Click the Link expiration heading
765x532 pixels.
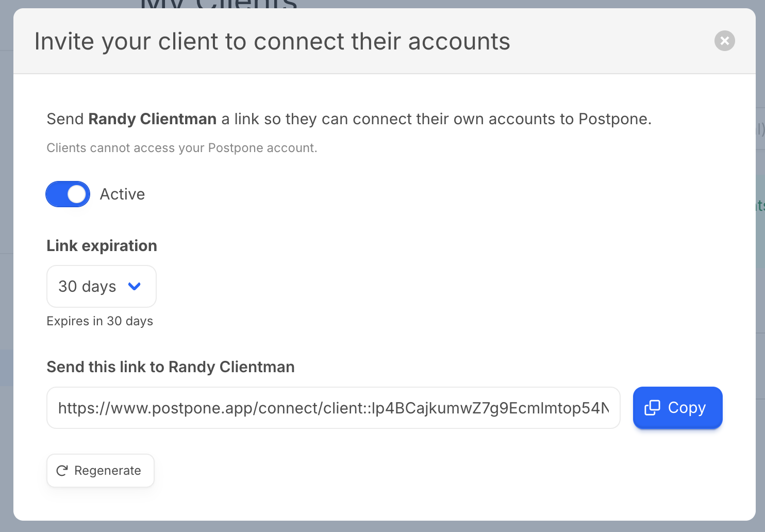coord(102,246)
